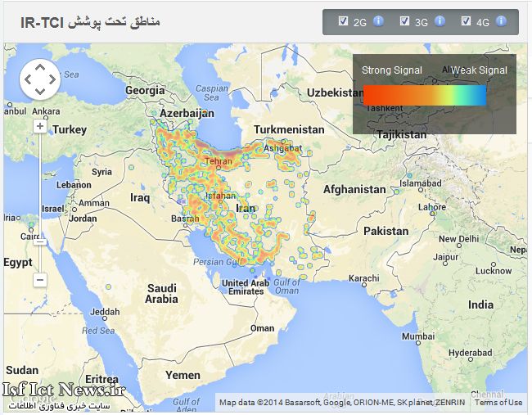Image resolution: width=532 pixels, height=415 pixels.
Task: Click the Egypt country label
Action: tap(18, 262)
